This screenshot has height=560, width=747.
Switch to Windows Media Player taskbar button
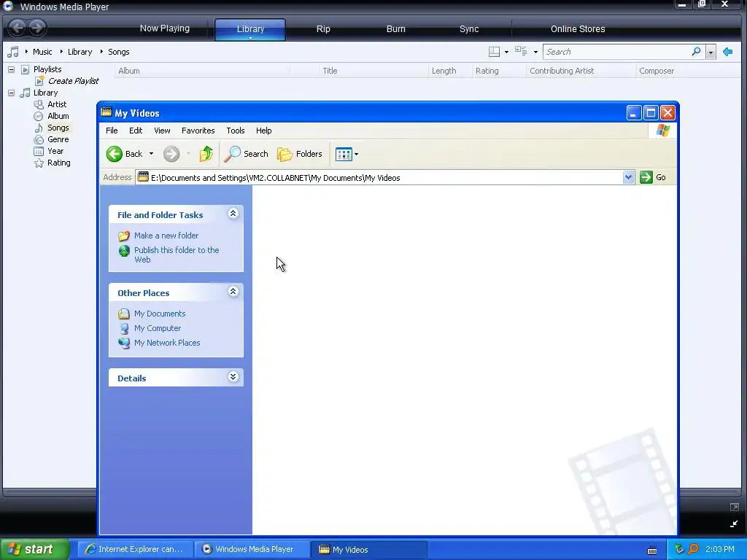coord(252,549)
